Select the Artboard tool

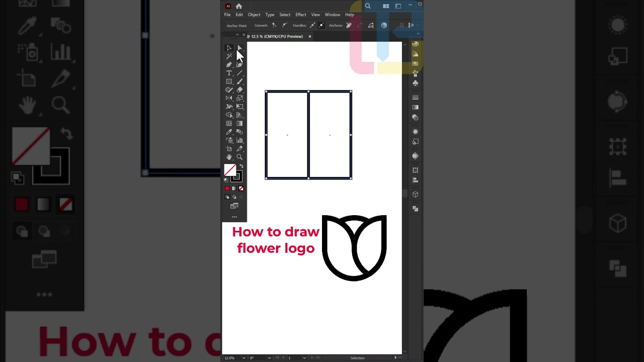(229, 149)
